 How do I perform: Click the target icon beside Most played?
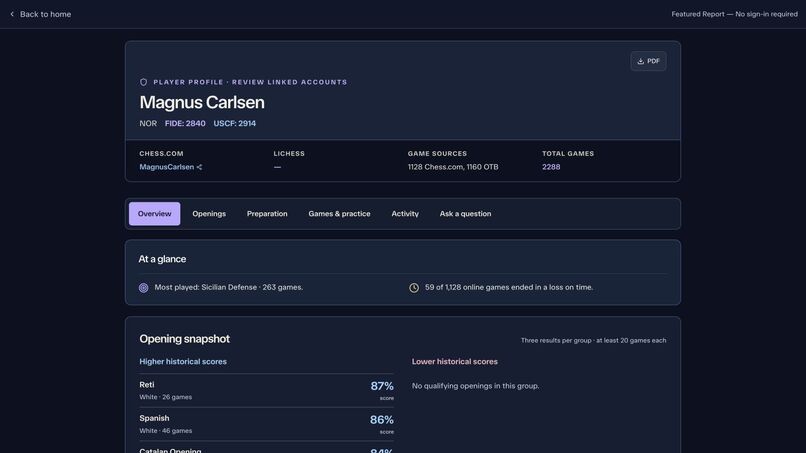click(x=143, y=288)
